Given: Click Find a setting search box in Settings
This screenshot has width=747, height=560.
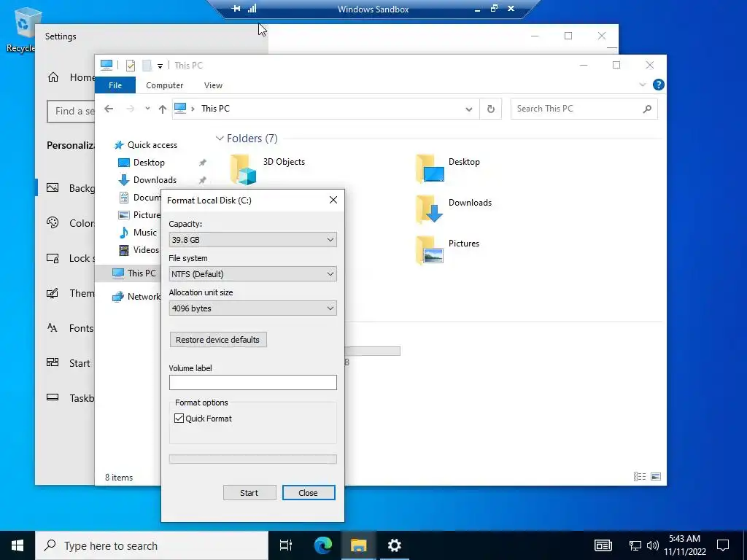Looking at the screenshot, I should pos(71,111).
